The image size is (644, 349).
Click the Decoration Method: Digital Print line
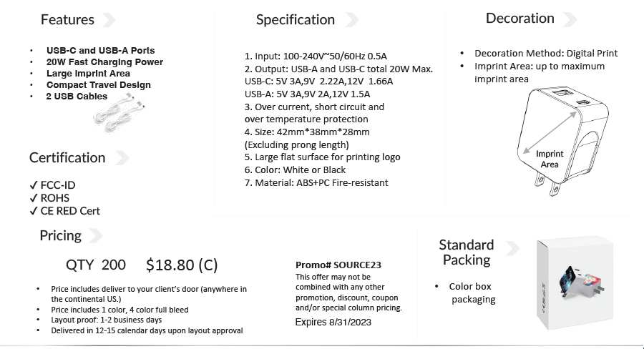[545, 53]
